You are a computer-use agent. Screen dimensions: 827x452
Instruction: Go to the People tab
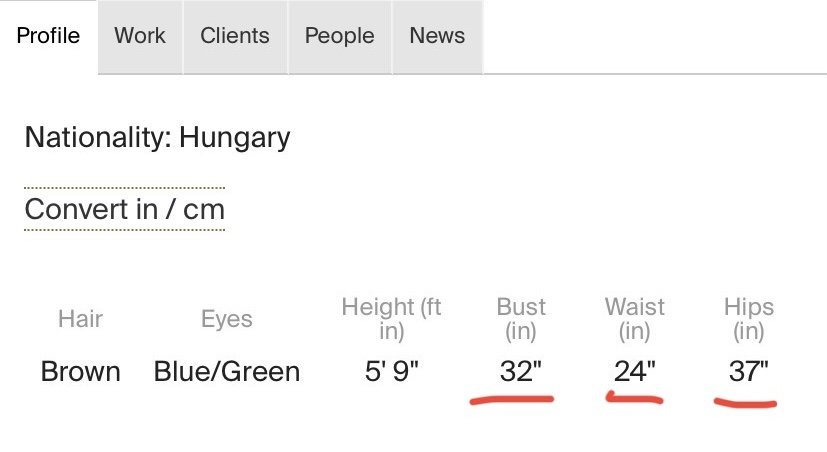340,36
